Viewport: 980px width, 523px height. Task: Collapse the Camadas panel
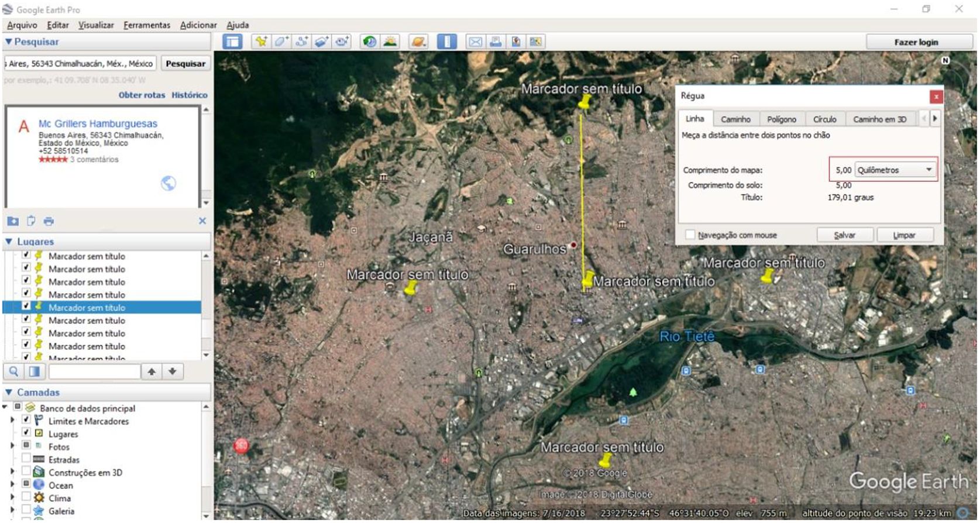[x=9, y=392]
